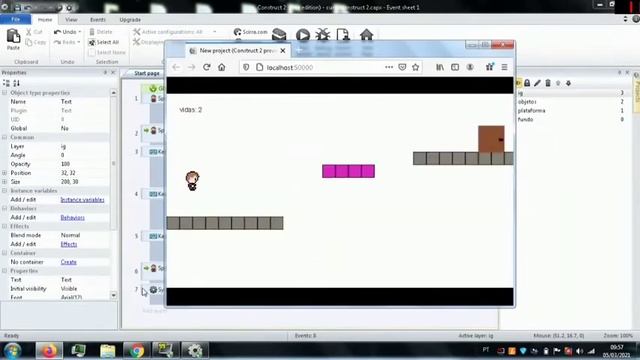Collapse the Object type properties section
Viewport: 640px width, 360px height.
pyautogui.click(x=4, y=93)
